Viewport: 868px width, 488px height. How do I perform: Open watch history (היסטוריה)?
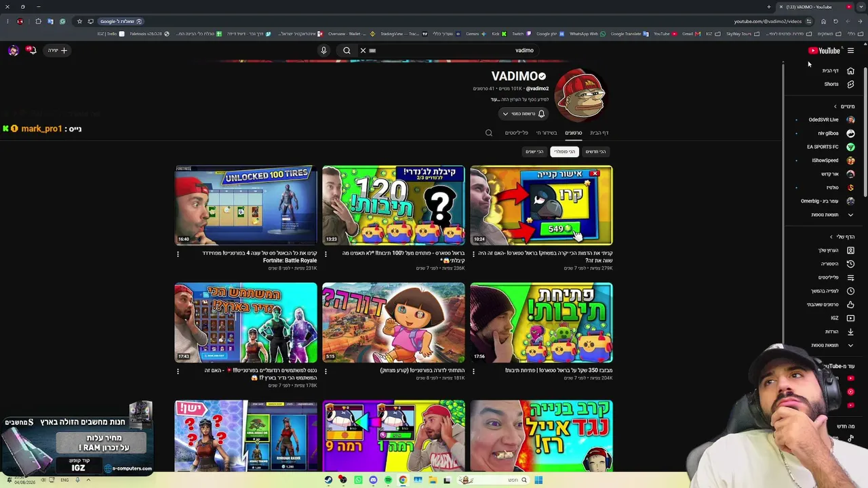pos(837,264)
